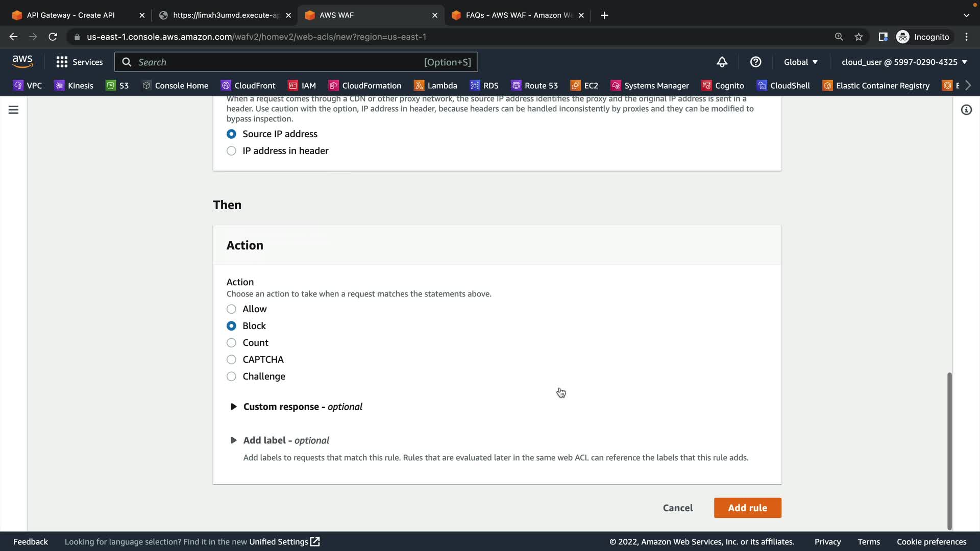Click the AWS logo home icon
Screen dimensions: 980x551
coord(22,62)
